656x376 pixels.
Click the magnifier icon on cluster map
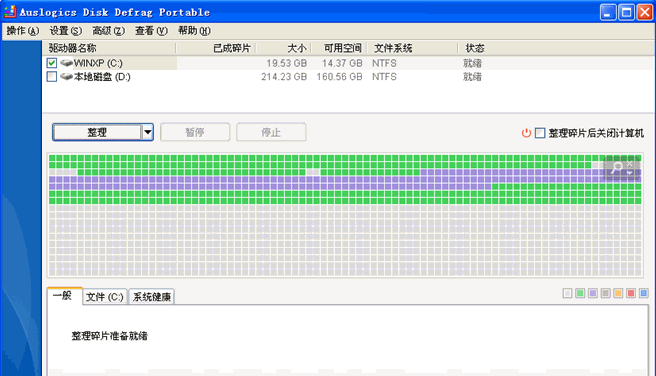point(618,168)
